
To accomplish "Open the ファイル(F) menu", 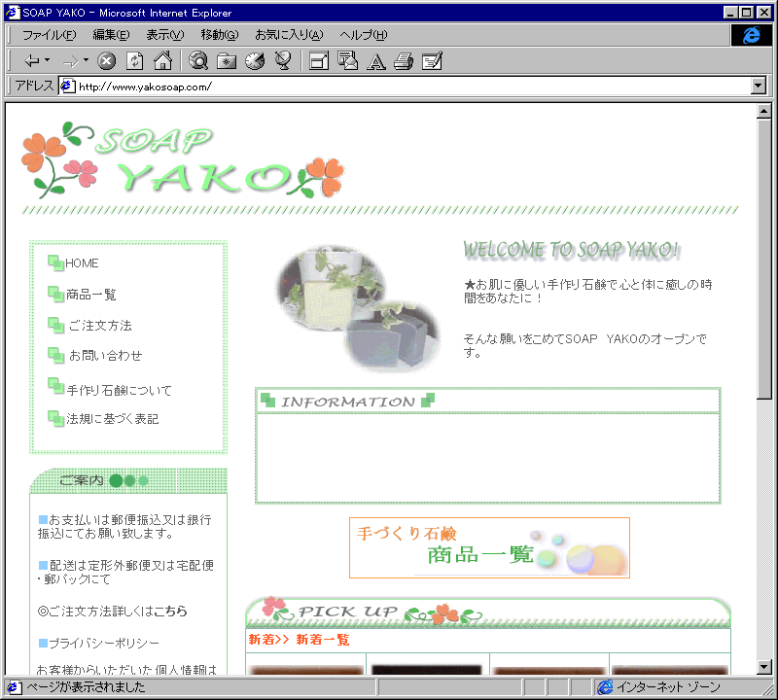I will click(50, 35).
